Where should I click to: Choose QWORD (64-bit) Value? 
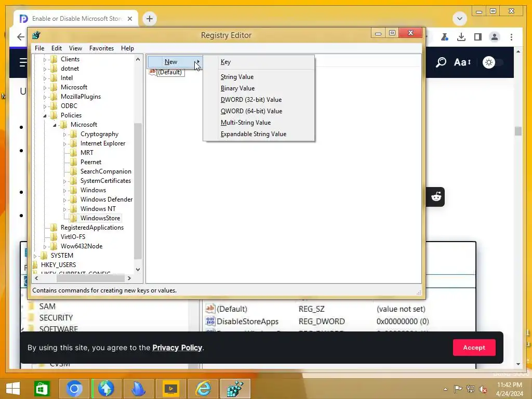pyautogui.click(x=259, y=111)
